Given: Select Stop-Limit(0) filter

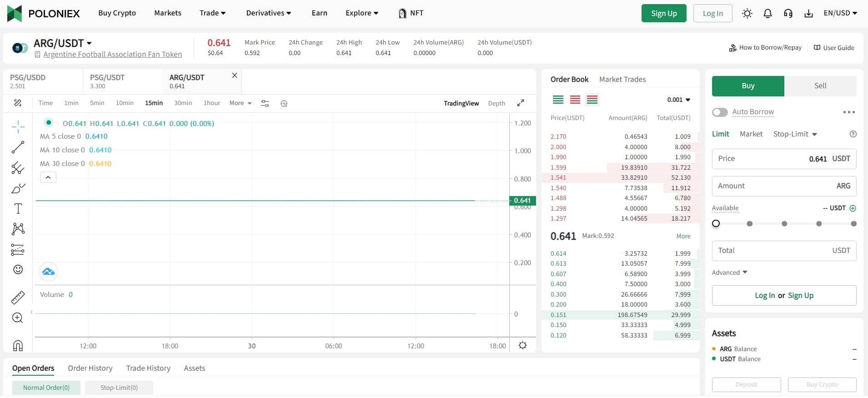Looking at the screenshot, I should click(119, 388).
